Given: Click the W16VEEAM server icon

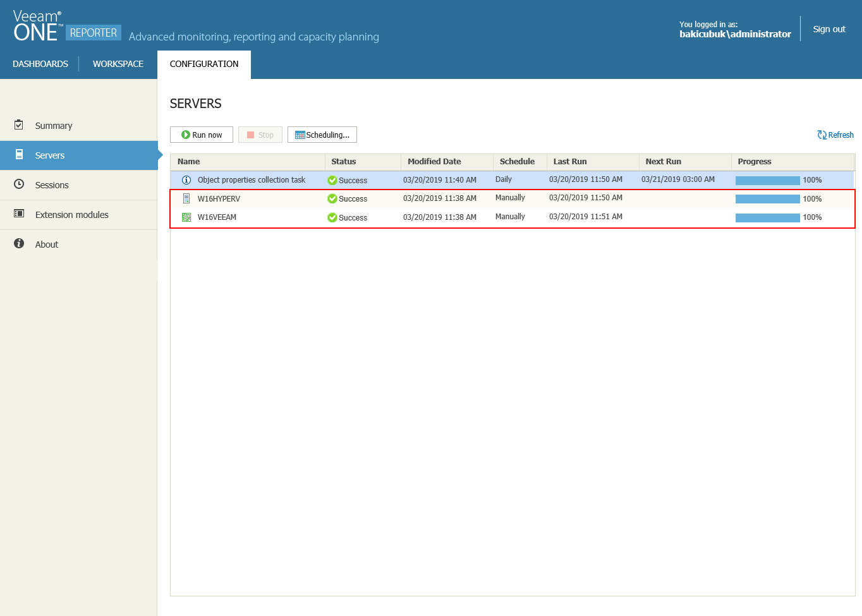Looking at the screenshot, I should click(x=186, y=217).
